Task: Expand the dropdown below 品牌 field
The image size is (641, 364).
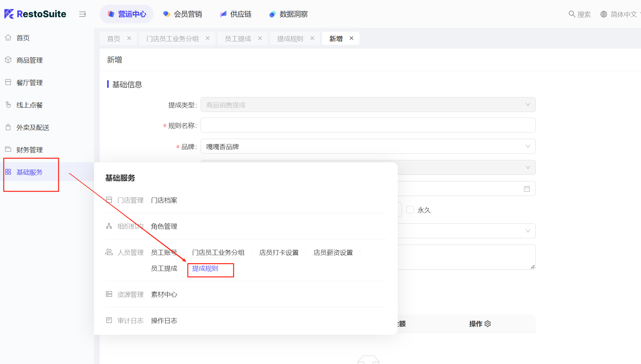Action: (x=528, y=167)
